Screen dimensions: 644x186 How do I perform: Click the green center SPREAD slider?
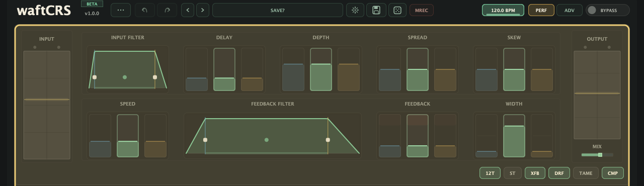point(418,69)
